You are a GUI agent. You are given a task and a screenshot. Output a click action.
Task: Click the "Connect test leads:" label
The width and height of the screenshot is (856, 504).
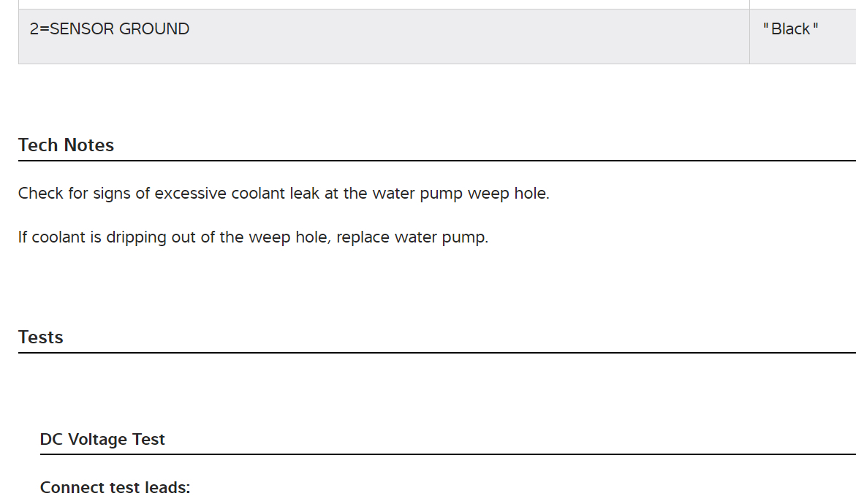click(115, 488)
